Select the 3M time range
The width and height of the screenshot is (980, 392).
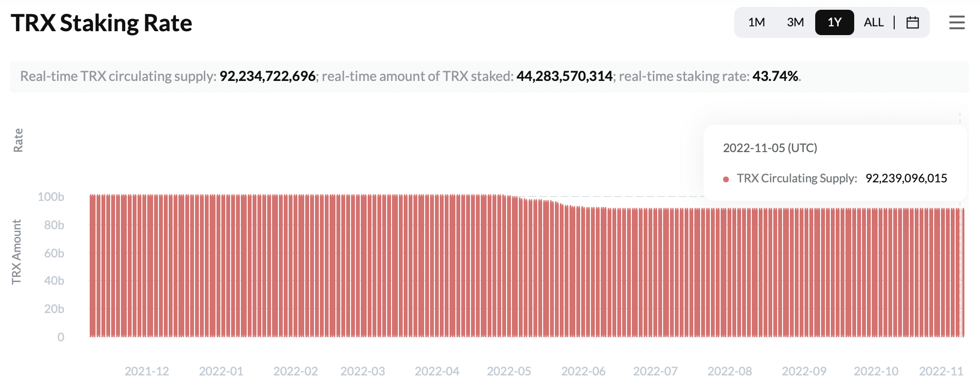pyautogui.click(x=795, y=22)
